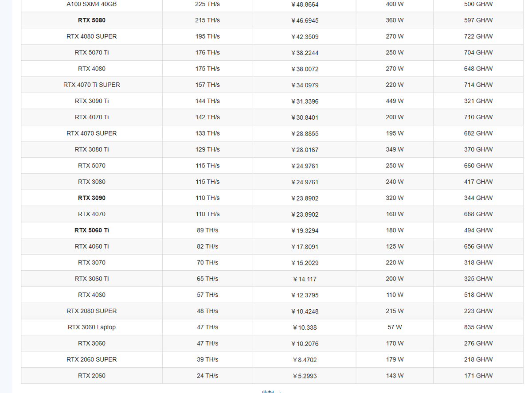Click the RTX 4080 SUPER model name
The width and height of the screenshot is (532, 393).
point(92,36)
